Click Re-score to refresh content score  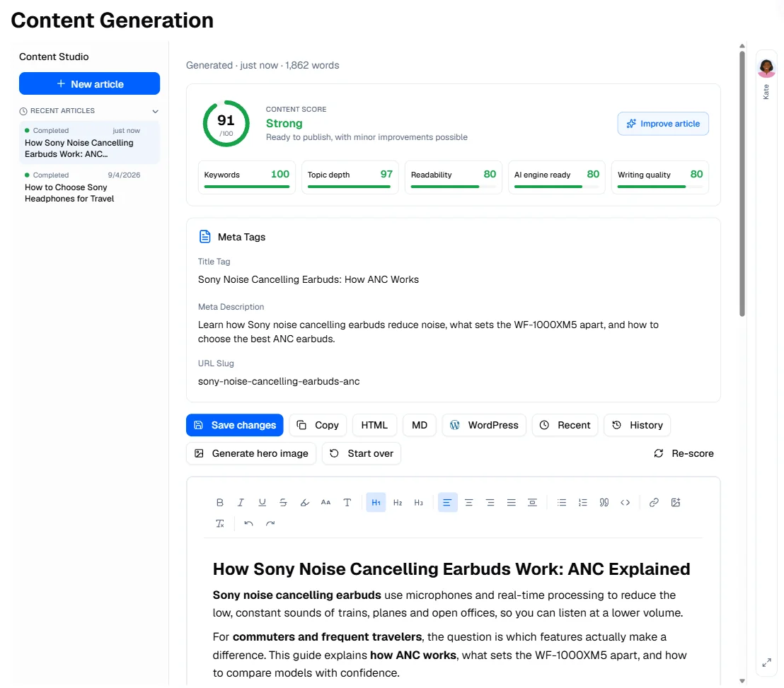(x=684, y=453)
